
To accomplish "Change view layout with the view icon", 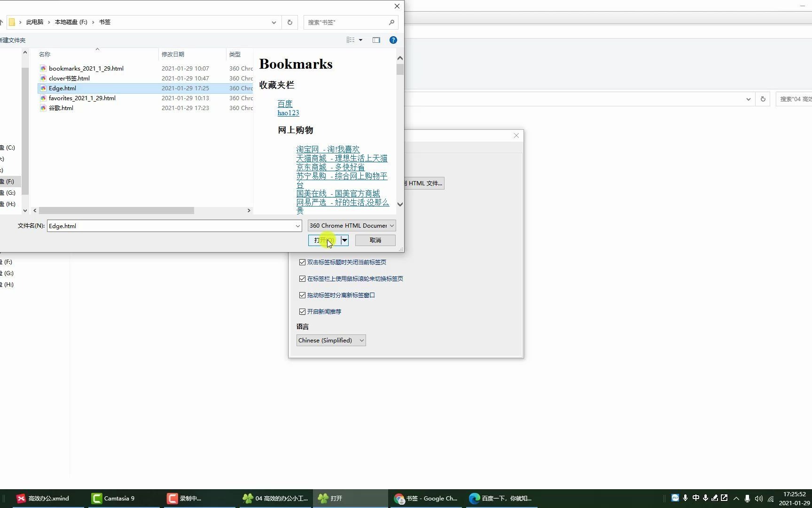I will tap(351, 40).
